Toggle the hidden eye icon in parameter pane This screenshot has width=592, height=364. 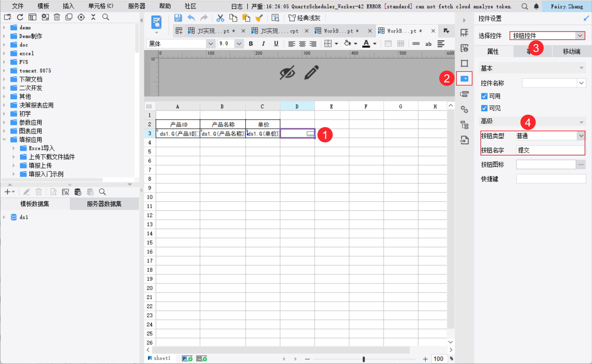287,73
